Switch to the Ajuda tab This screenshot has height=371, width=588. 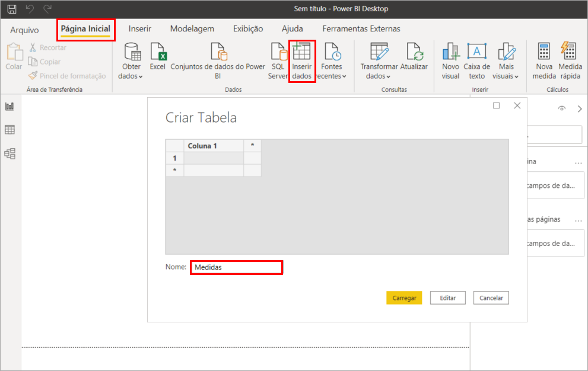coord(292,29)
